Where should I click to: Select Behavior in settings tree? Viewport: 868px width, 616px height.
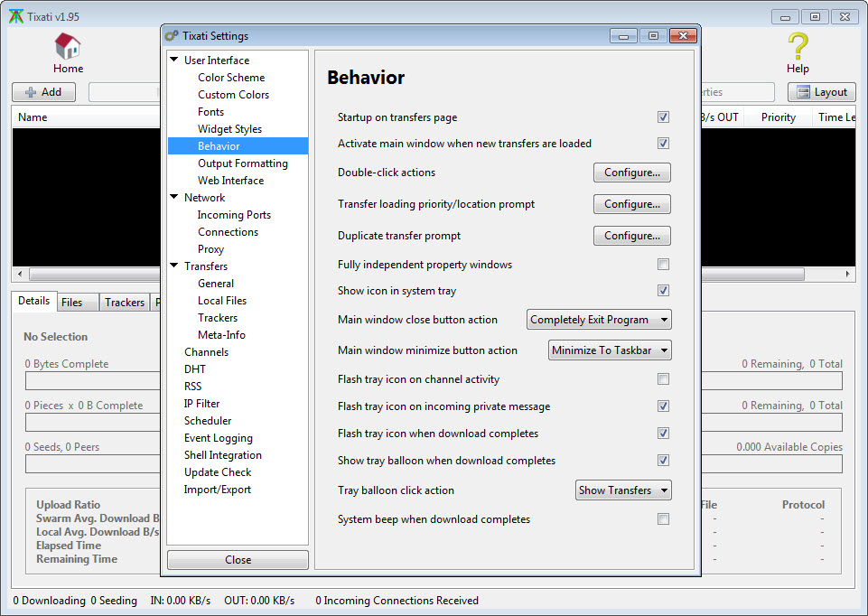[238, 146]
